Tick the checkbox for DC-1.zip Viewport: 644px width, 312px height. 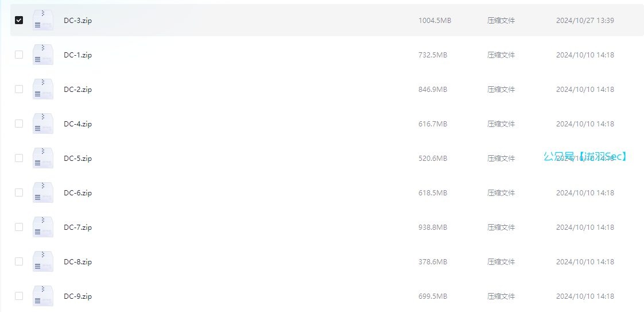pos(19,55)
